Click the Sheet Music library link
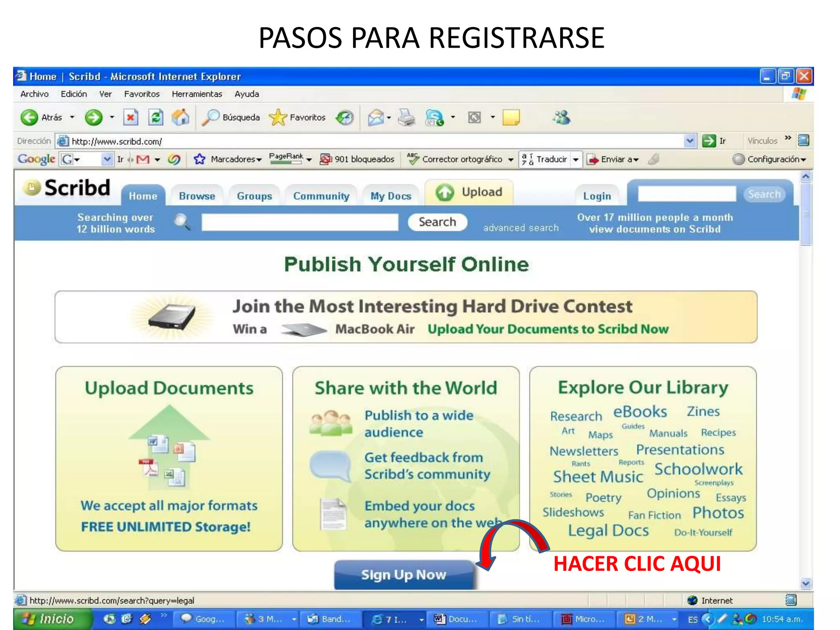Viewport: 840px width, 630px height. click(x=598, y=476)
